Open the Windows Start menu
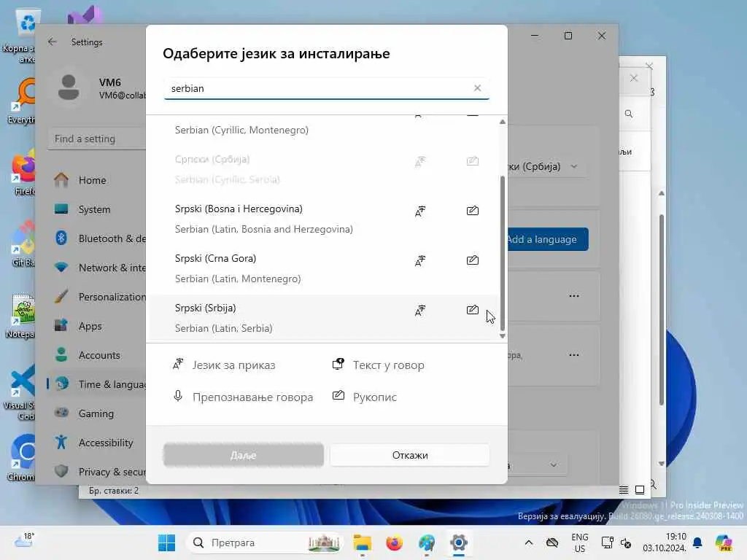This screenshot has height=560, width=747. (x=166, y=542)
